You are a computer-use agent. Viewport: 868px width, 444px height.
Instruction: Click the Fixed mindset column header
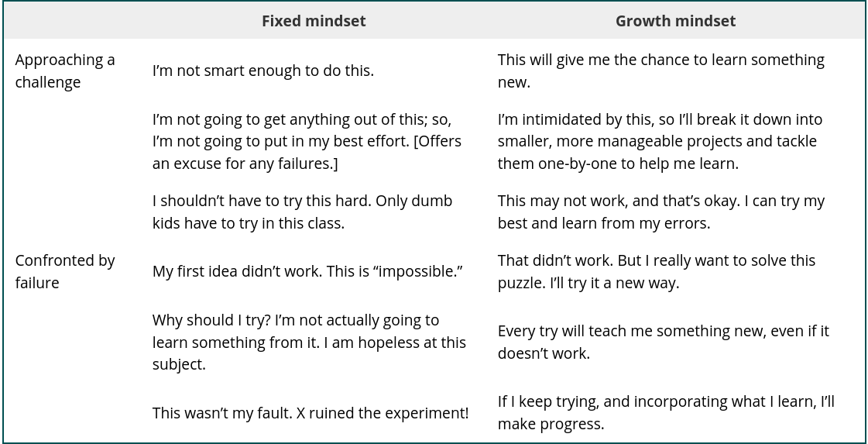point(314,22)
